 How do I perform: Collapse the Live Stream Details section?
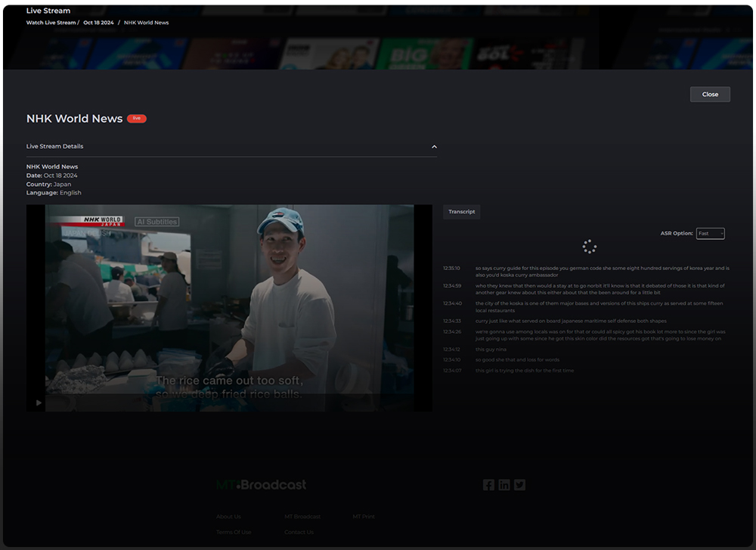pos(434,146)
